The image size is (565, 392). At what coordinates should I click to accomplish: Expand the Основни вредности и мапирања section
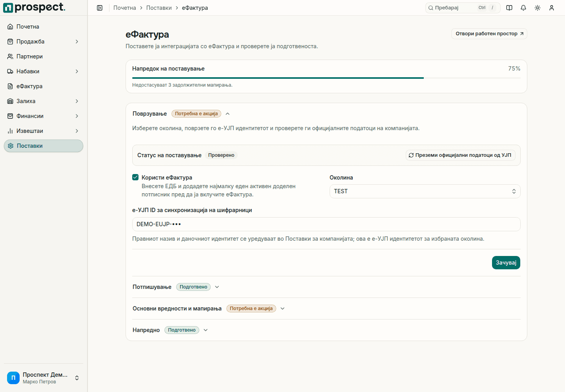click(x=282, y=309)
